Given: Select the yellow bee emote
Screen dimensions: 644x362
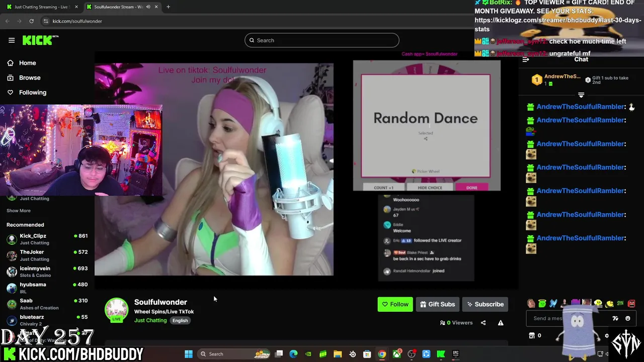Looking at the screenshot, I should click(609, 304).
